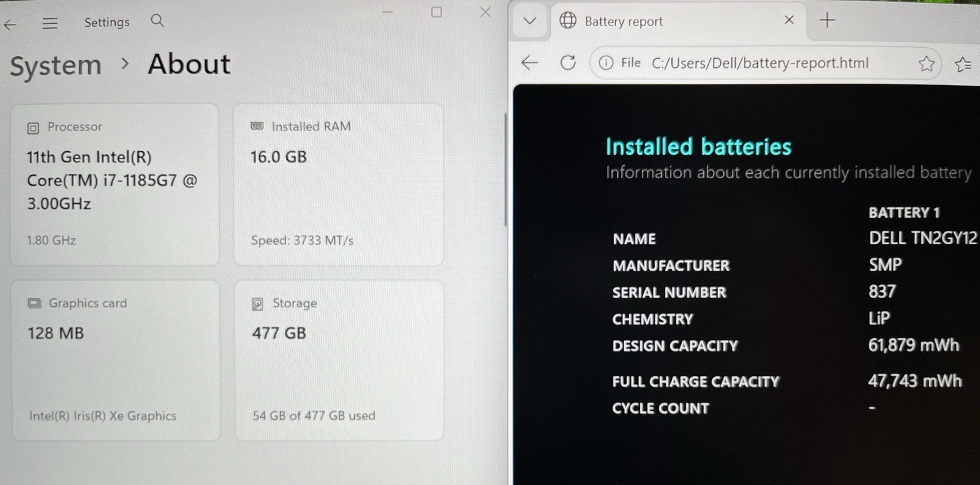Screen dimensions: 980x485
Task: Click the MANUFACTURER label
Action: tap(671, 266)
